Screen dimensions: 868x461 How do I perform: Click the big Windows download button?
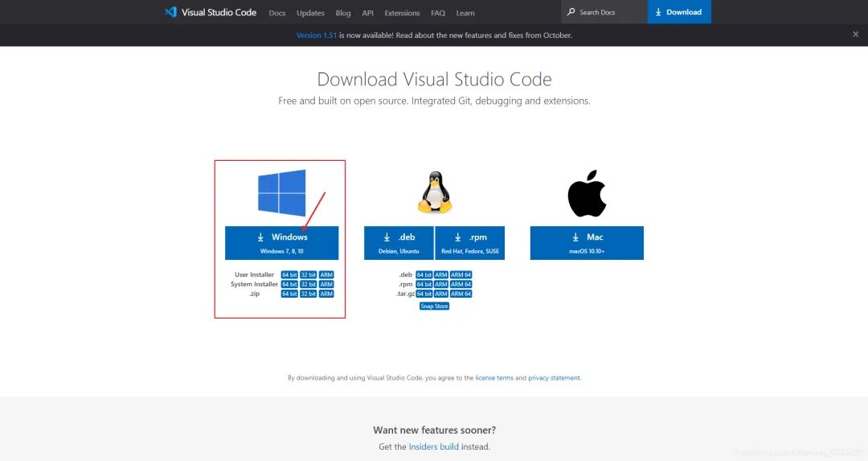tap(282, 243)
